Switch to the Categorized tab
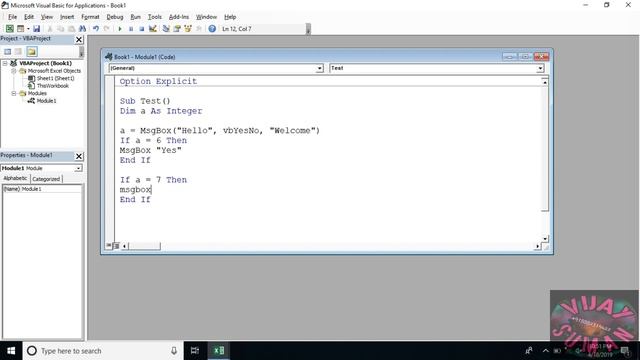This screenshot has width=640, height=360. coord(46,179)
